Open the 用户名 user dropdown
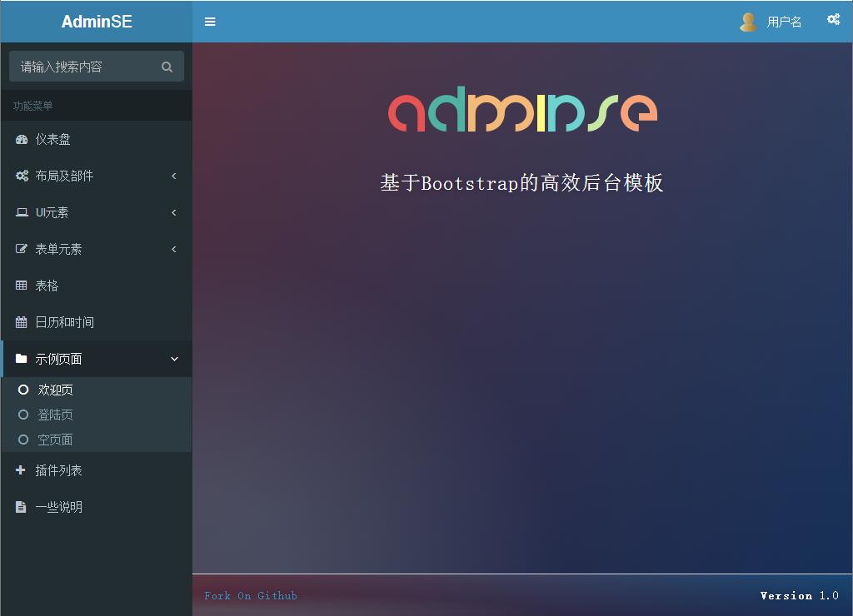Image resolution: width=853 pixels, height=616 pixels. 771,22
